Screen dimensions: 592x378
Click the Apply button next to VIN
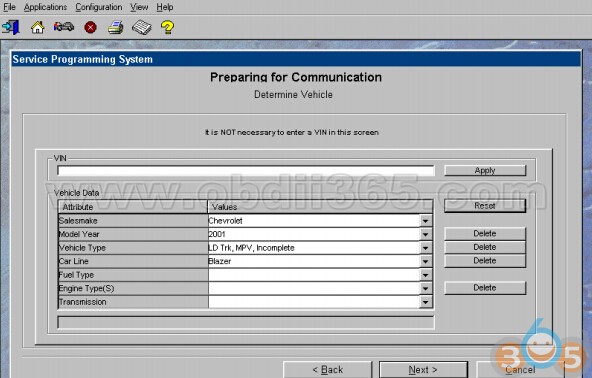tap(485, 171)
